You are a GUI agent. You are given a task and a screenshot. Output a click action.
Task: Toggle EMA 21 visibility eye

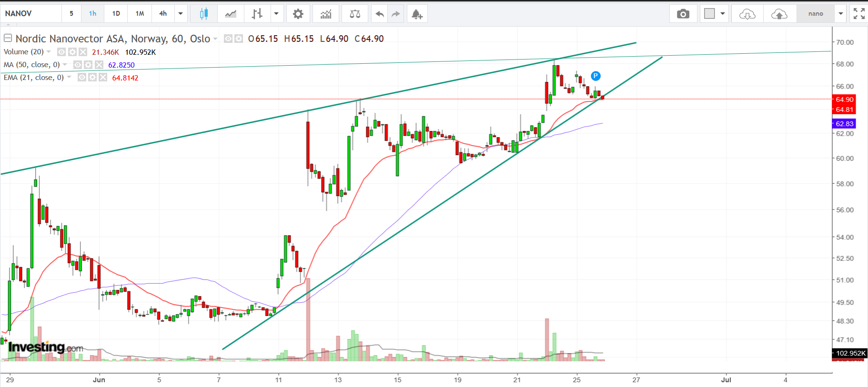pos(82,77)
